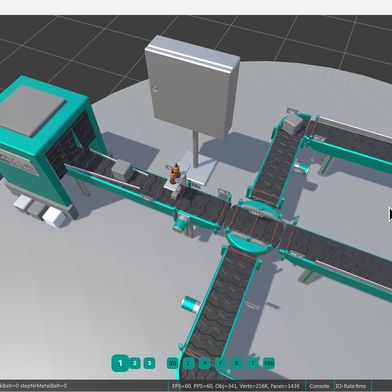Screen dimensions: 392x392
Task: Switch to the 3D view
Action: (172, 363)
